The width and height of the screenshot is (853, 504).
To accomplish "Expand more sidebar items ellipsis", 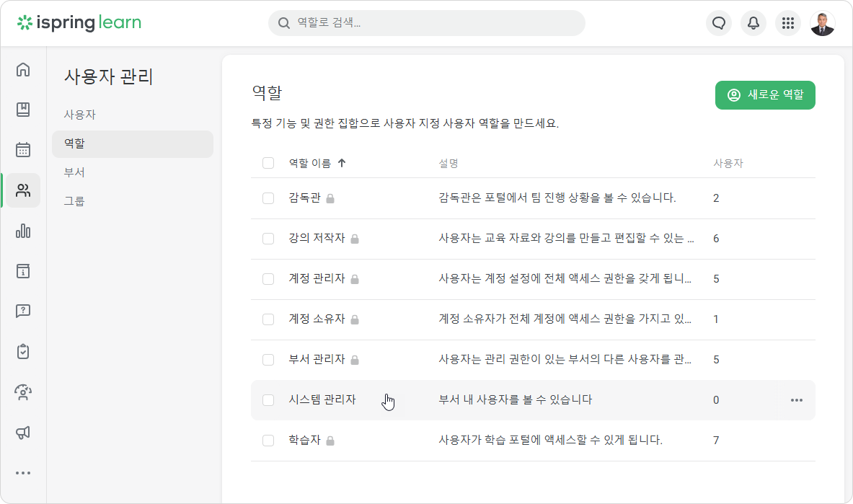I will 23,473.
